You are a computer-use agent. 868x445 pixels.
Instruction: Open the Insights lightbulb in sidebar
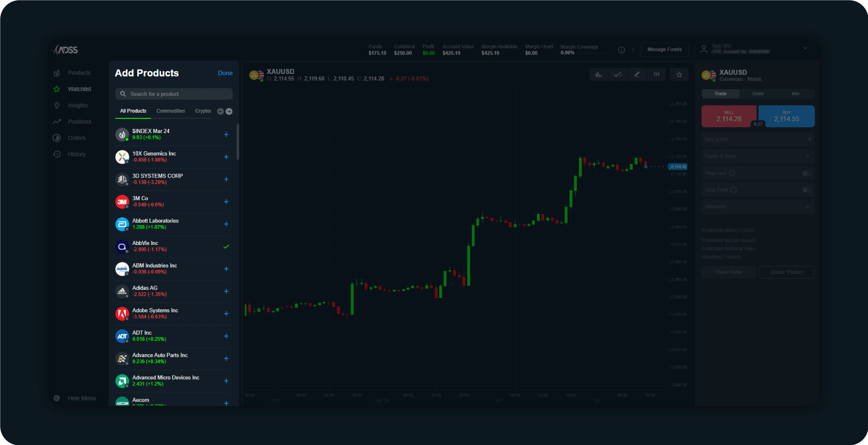click(x=57, y=105)
